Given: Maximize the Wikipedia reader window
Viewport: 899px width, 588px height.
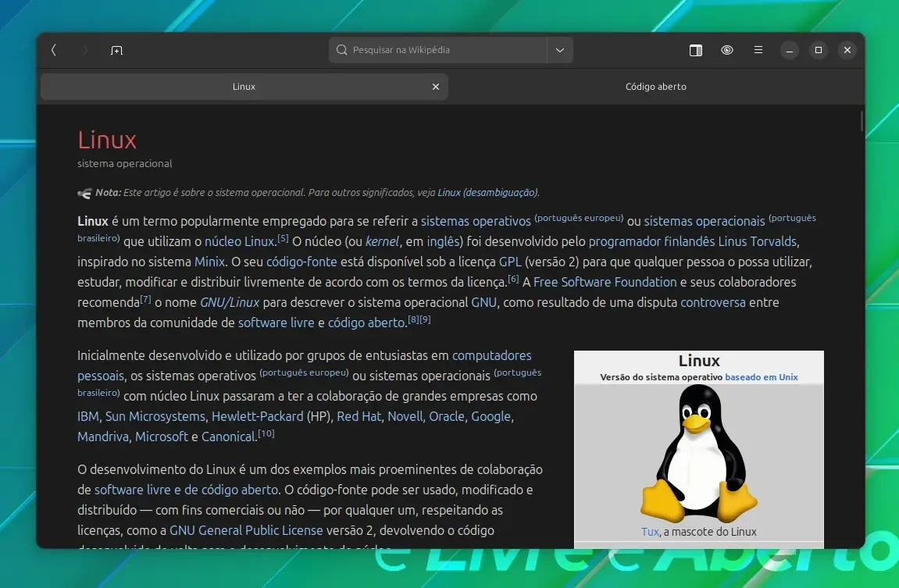Looking at the screenshot, I should point(818,51).
